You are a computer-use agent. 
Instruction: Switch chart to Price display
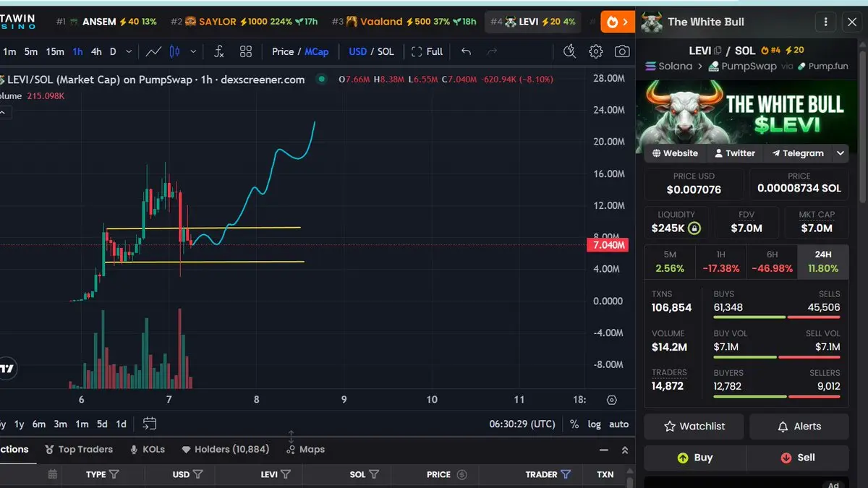(283, 51)
